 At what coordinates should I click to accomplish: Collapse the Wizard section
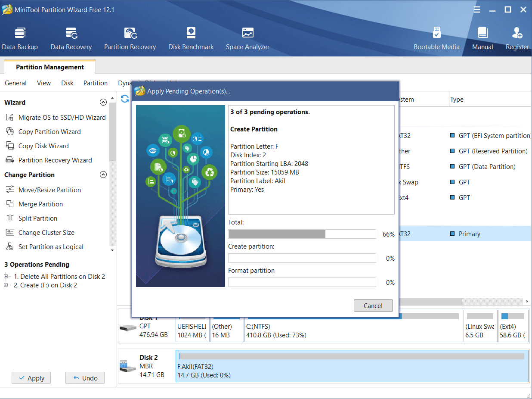click(103, 103)
